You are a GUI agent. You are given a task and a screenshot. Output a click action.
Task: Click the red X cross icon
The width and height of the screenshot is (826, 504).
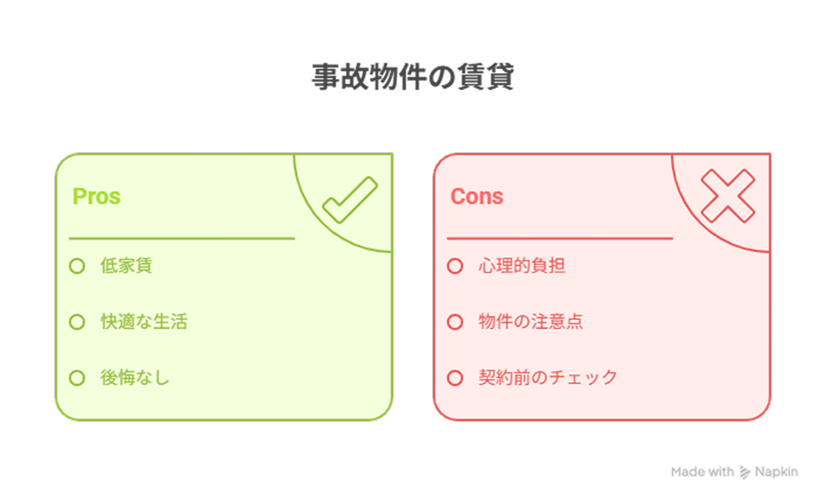pos(727,196)
